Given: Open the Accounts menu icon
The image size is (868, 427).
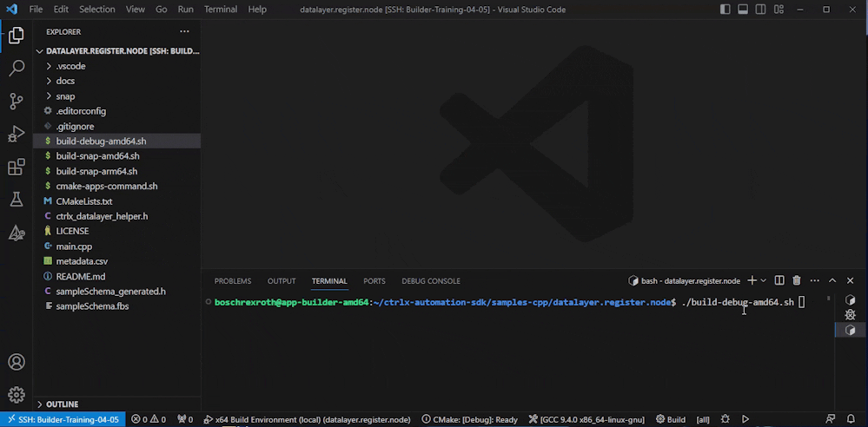Looking at the screenshot, I should (16, 362).
